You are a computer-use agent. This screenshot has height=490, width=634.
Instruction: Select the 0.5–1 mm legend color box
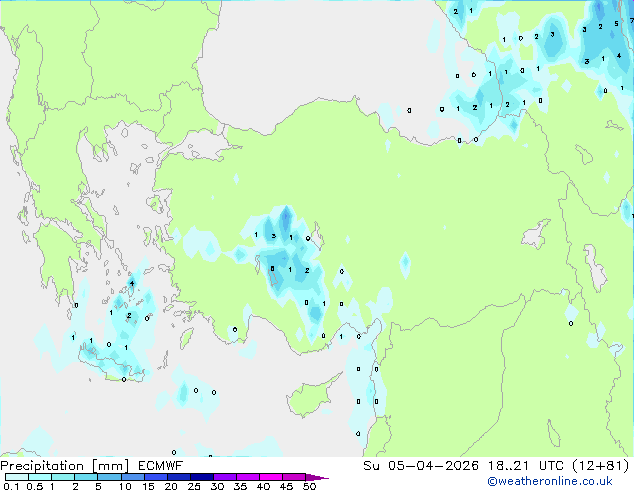click(x=40, y=477)
